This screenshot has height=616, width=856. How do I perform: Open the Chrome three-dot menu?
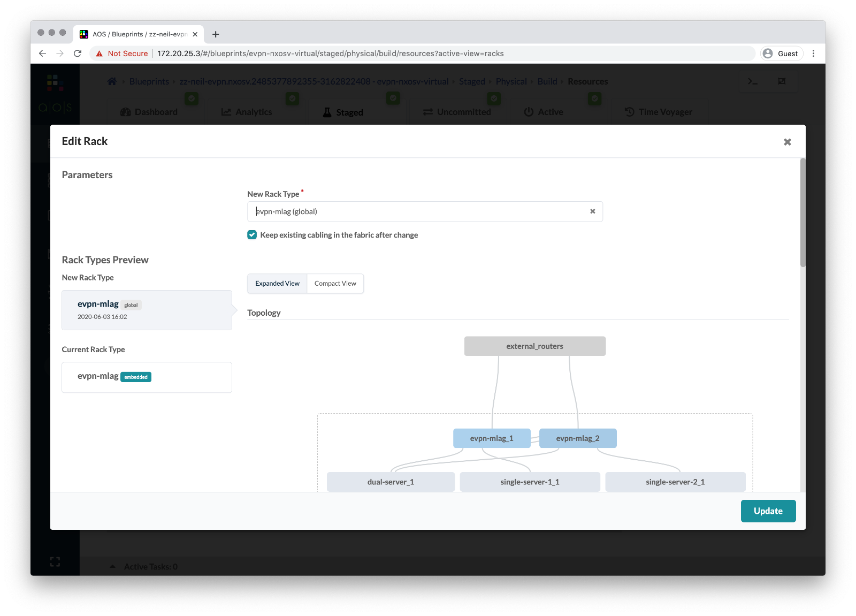pyautogui.click(x=813, y=54)
